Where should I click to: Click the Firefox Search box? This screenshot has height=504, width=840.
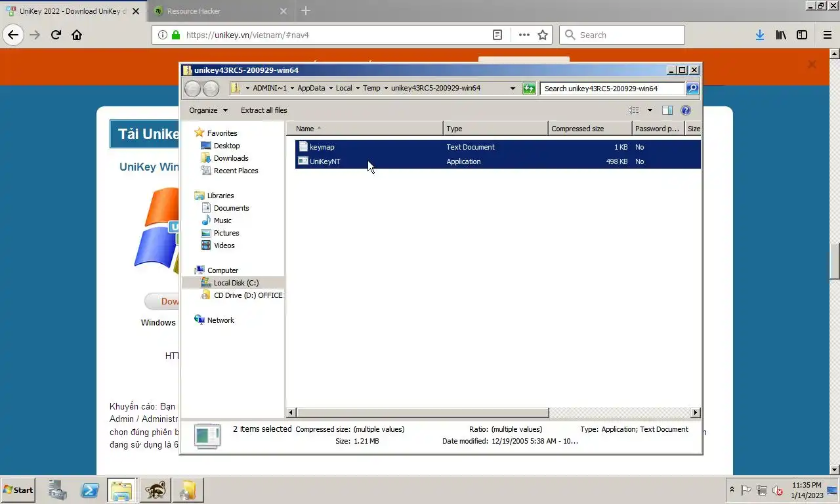tap(621, 35)
